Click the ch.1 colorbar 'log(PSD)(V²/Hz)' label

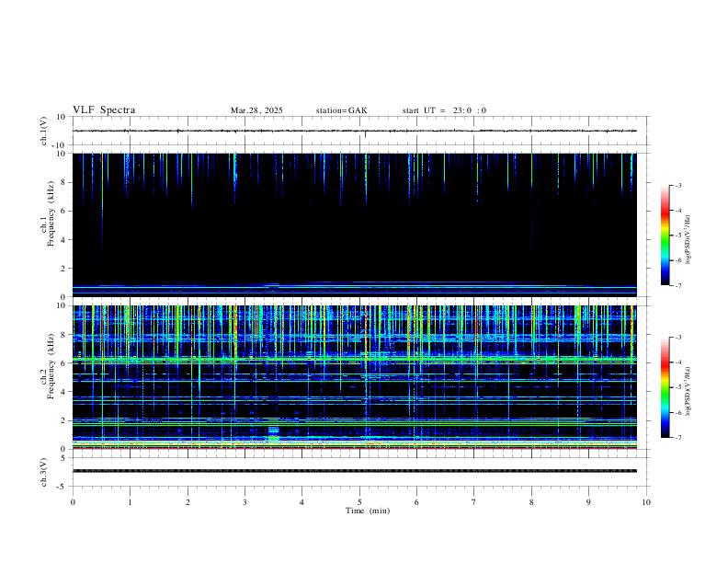coord(688,239)
